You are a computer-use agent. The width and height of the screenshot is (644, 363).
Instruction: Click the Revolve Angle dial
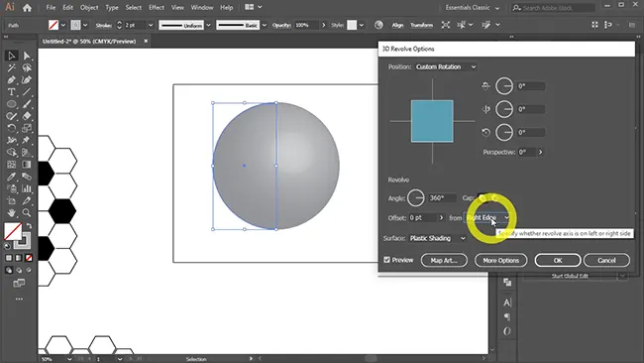click(x=416, y=198)
